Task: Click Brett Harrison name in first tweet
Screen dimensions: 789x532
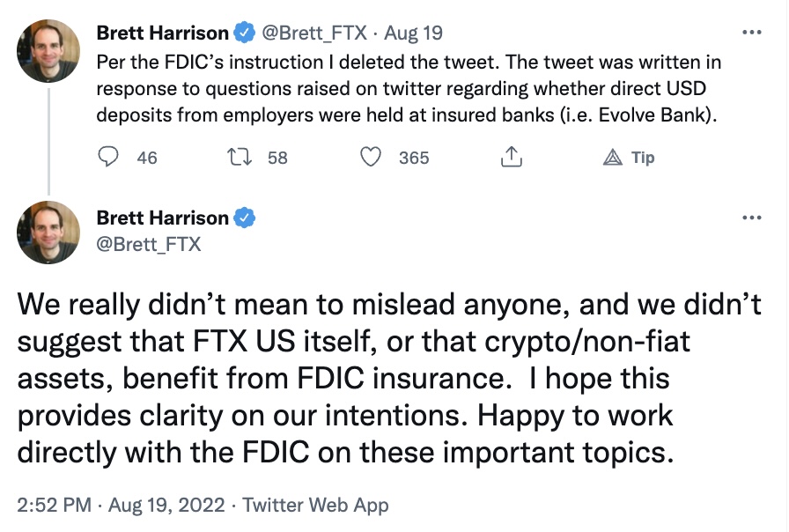Action: click(x=163, y=33)
